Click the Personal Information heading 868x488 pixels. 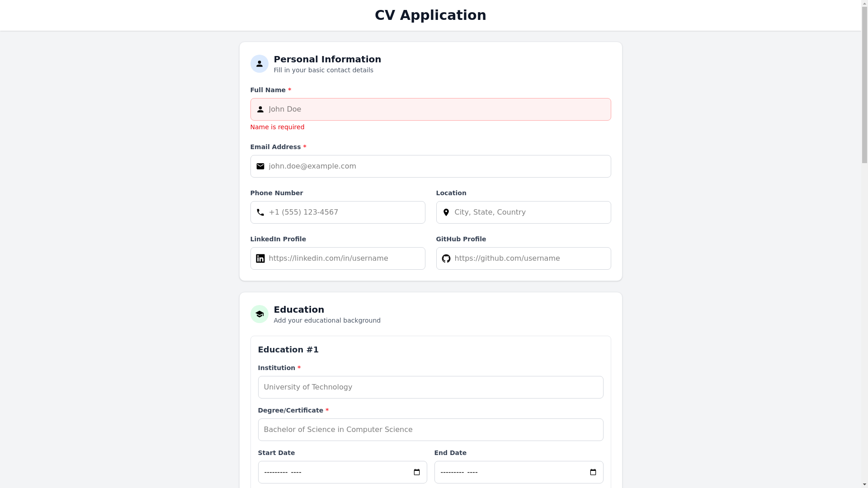[x=327, y=59]
